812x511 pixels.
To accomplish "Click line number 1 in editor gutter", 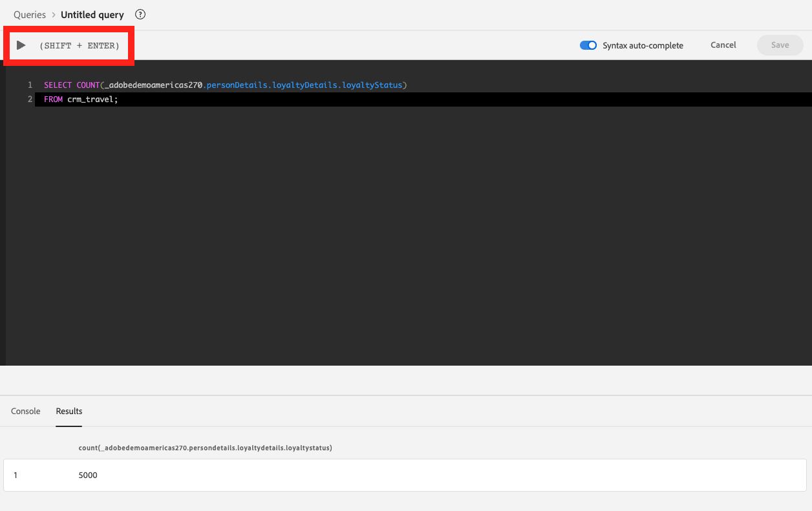I will click(x=30, y=85).
